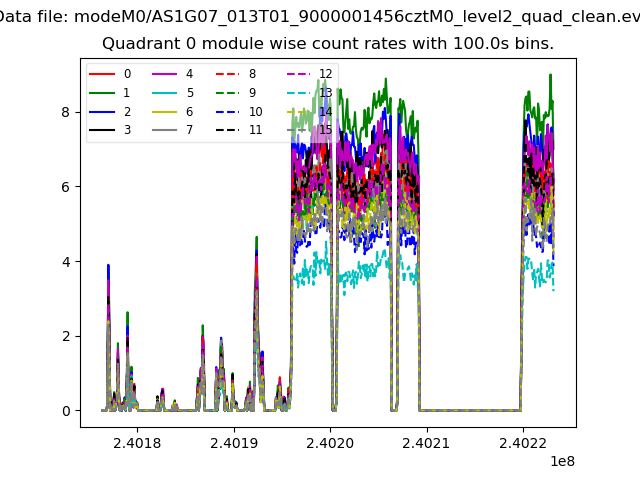This screenshot has height=480, width=640.
Task: Click the red solid line swatch for module 0
Action: [102, 74]
